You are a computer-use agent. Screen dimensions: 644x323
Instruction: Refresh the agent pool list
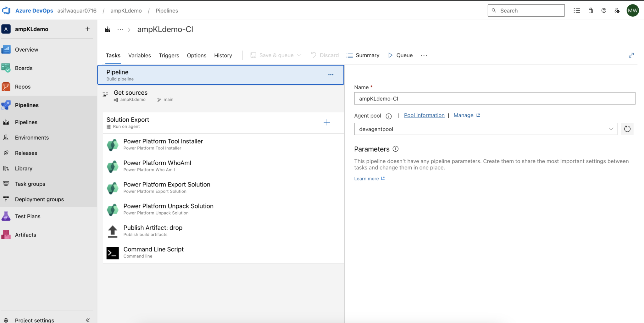(x=627, y=129)
